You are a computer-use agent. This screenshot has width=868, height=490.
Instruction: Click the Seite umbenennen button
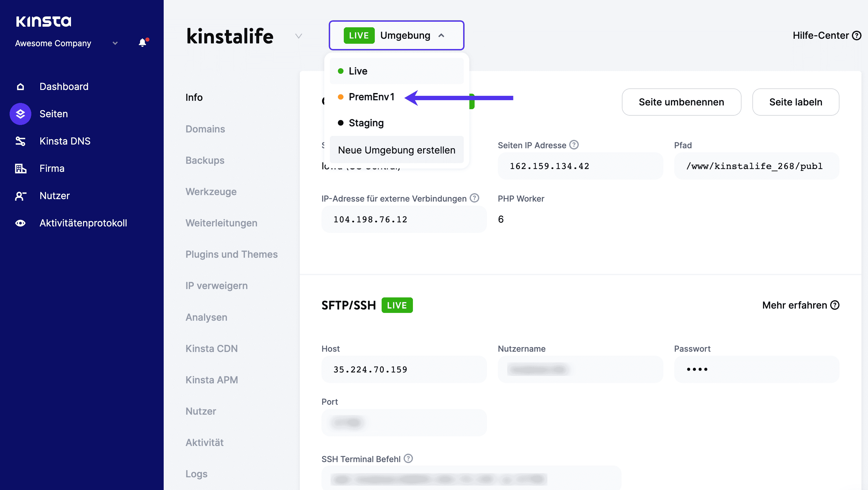[x=681, y=102]
